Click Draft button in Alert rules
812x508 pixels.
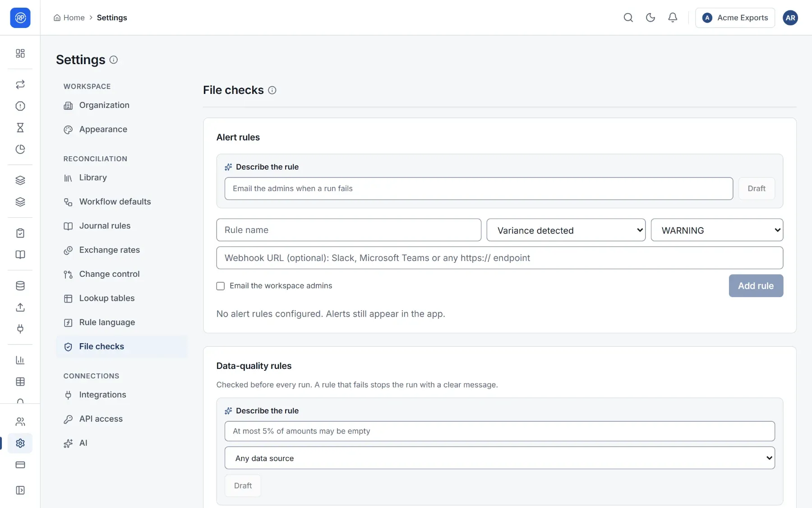(757, 189)
